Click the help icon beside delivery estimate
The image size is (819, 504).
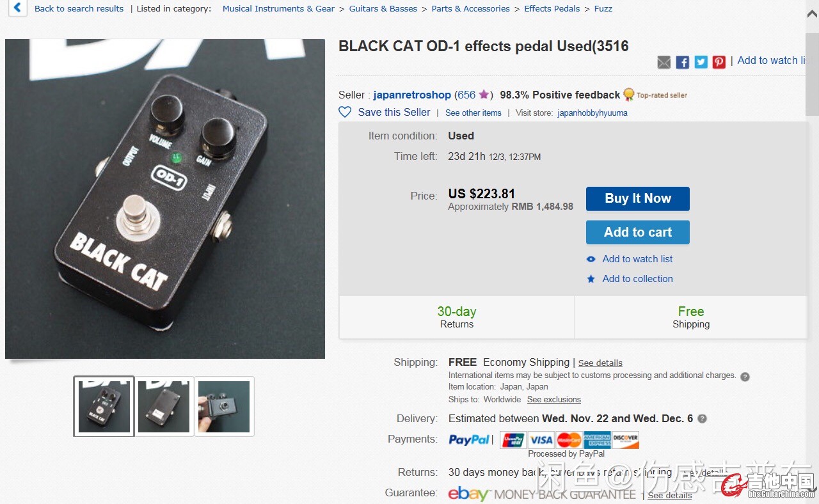coord(702,419)
